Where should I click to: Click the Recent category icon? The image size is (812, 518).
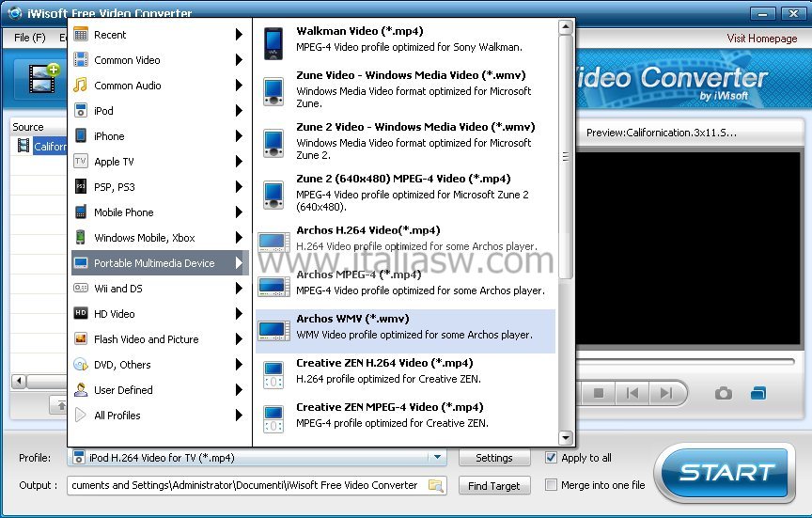[81, 35]
